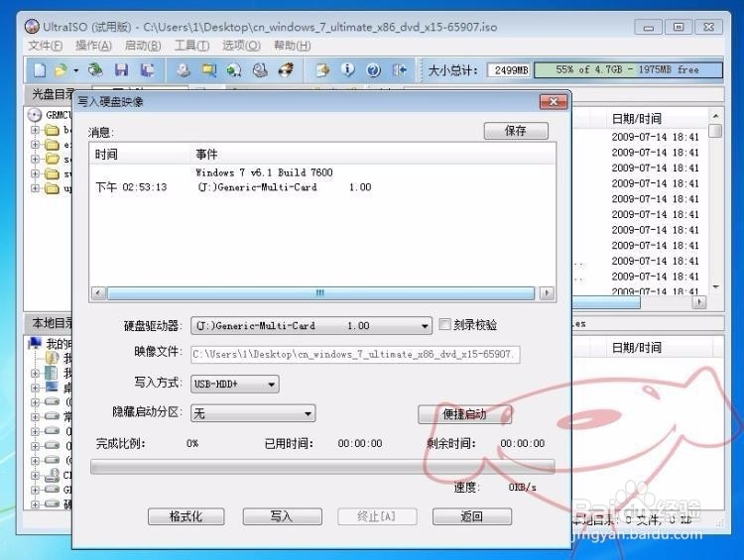This screenshot has width=744, height=560.
Task: Open the dropdown arrow beside Open icon
Action: tap(76, 70)
